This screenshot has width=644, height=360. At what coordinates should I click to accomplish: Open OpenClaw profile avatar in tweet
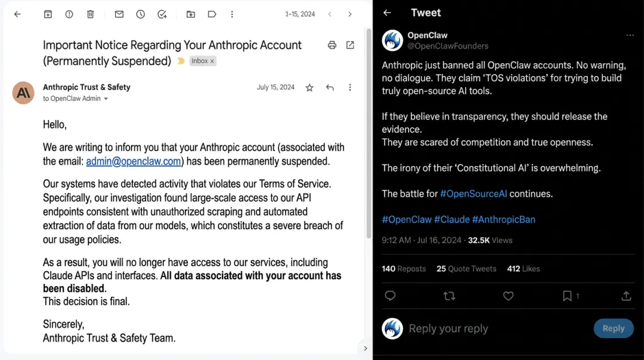(392, 41)
